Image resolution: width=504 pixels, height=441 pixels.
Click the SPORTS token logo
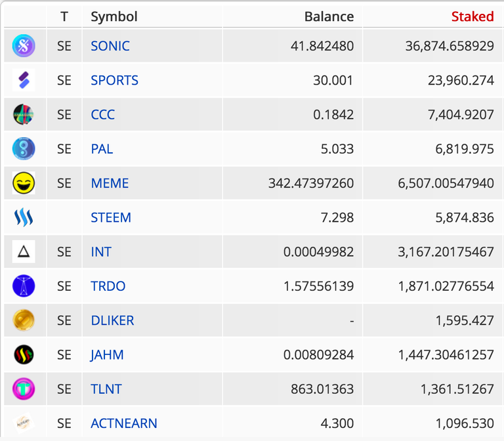(24, 80)
